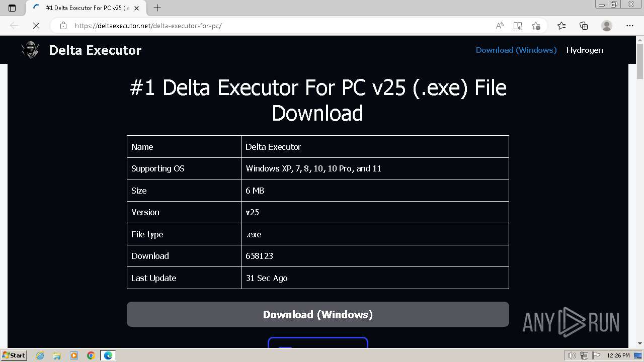Screen dimensions: 644x362
Task: Select the 'v25' value
Action: tap(252, 212)
